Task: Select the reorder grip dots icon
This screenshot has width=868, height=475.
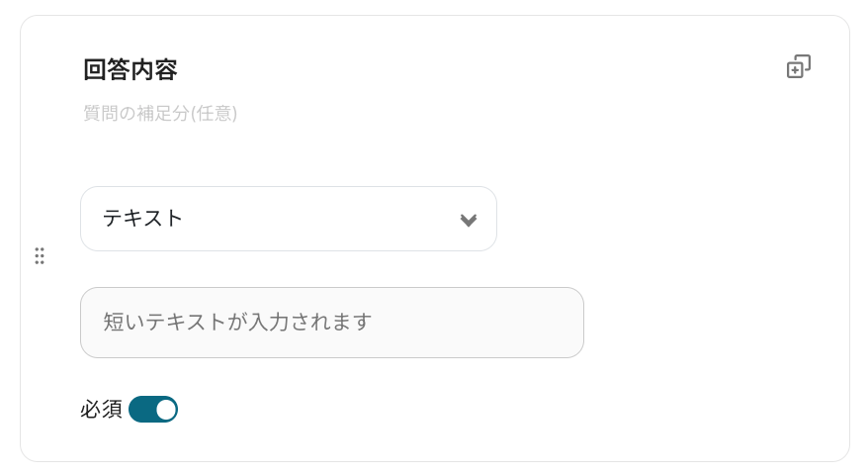Action: click(x=40, y=255)
